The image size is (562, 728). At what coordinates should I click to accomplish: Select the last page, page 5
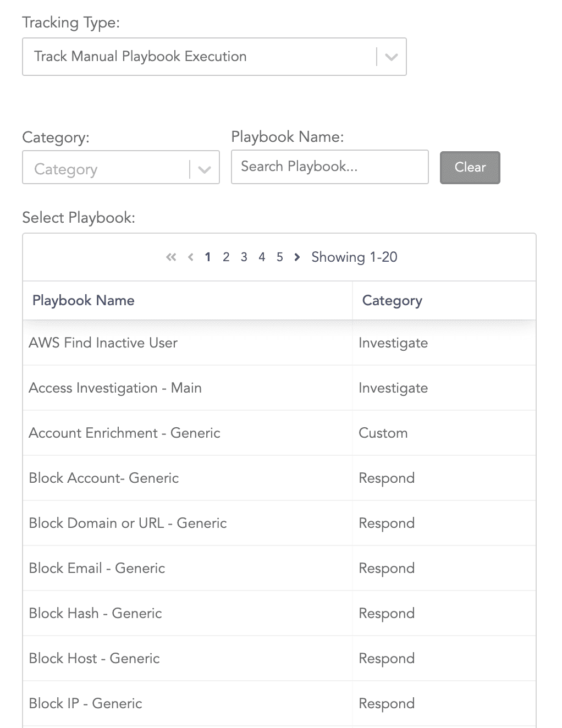pos(279,257)
